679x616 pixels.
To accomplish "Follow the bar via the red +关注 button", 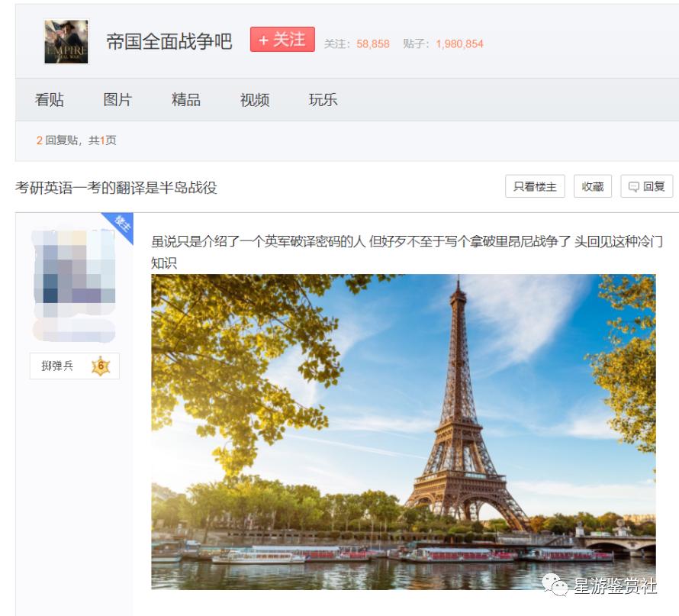I will [282, 37].
